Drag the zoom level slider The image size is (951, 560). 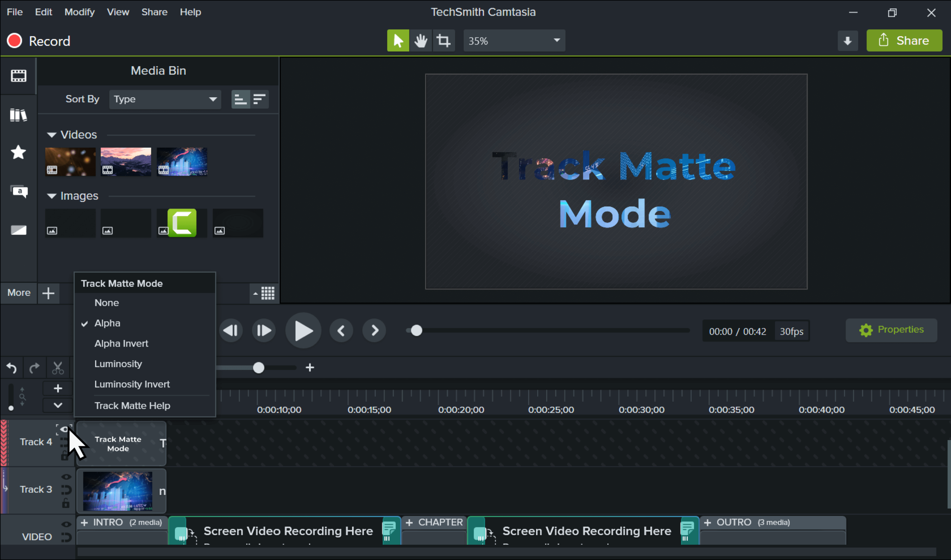pos(259,367)
